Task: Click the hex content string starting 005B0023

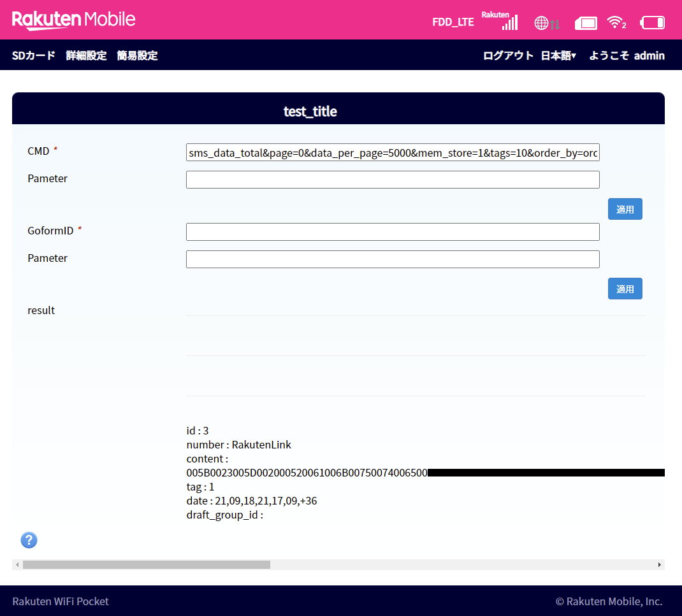Action: (307, 473)
